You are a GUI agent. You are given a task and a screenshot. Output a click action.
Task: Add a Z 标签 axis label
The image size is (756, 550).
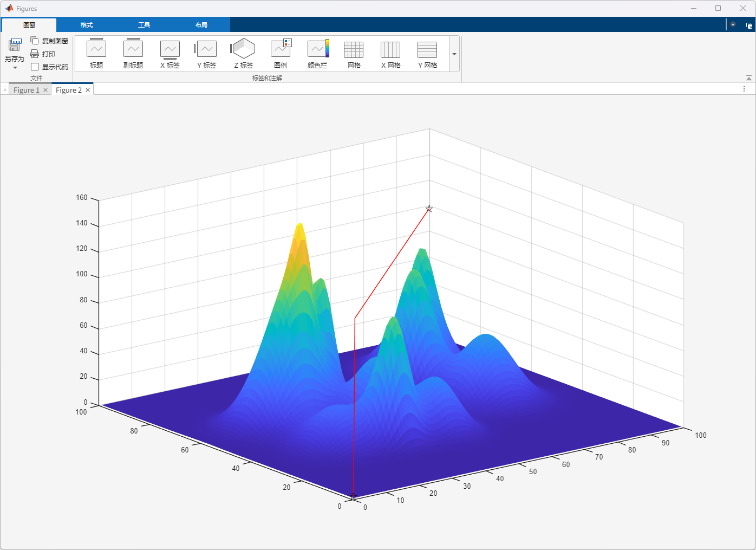243,49
